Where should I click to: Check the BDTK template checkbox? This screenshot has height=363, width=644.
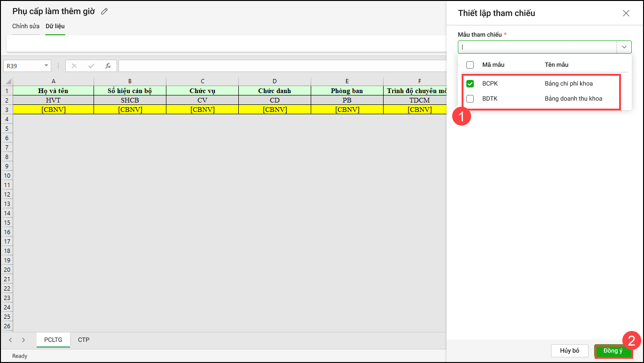coord(470,99)
